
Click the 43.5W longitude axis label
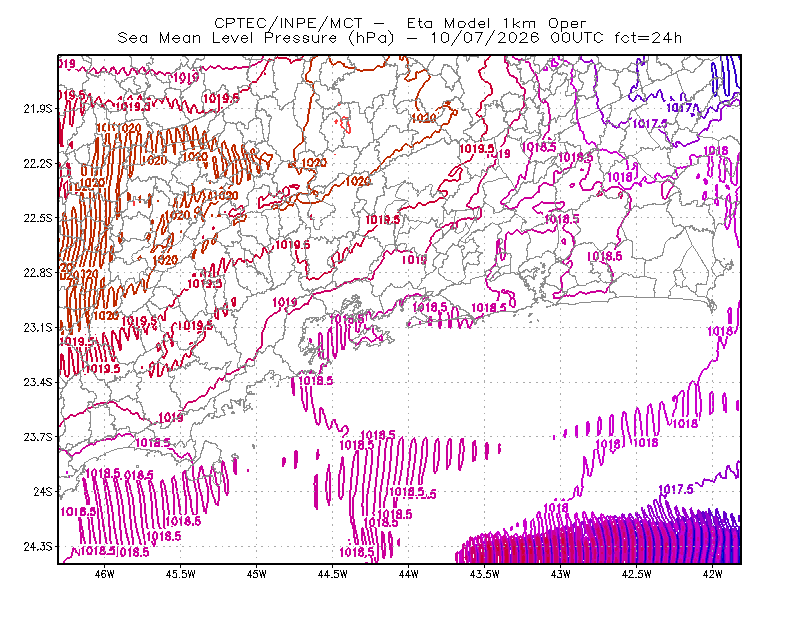tap(485, 574)
